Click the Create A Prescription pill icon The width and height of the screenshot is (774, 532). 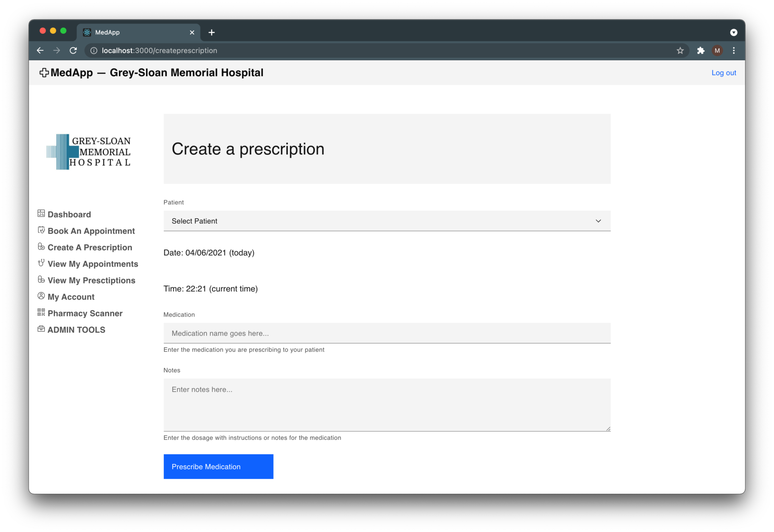coord(41,246)
